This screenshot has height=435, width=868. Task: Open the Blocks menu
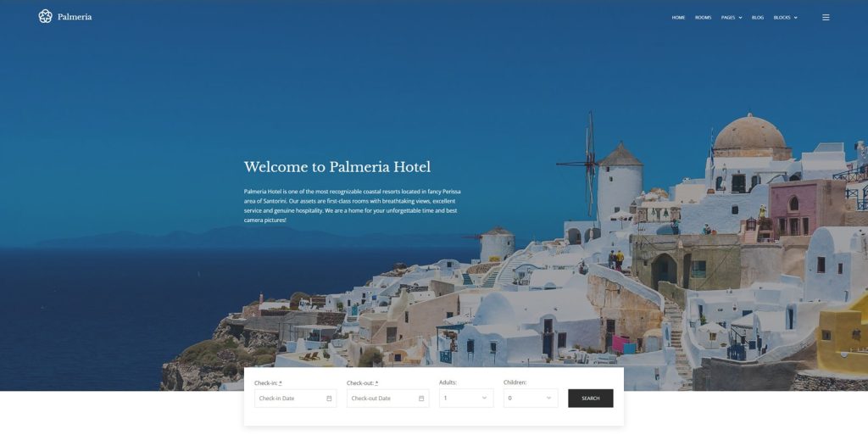[782, 18]
